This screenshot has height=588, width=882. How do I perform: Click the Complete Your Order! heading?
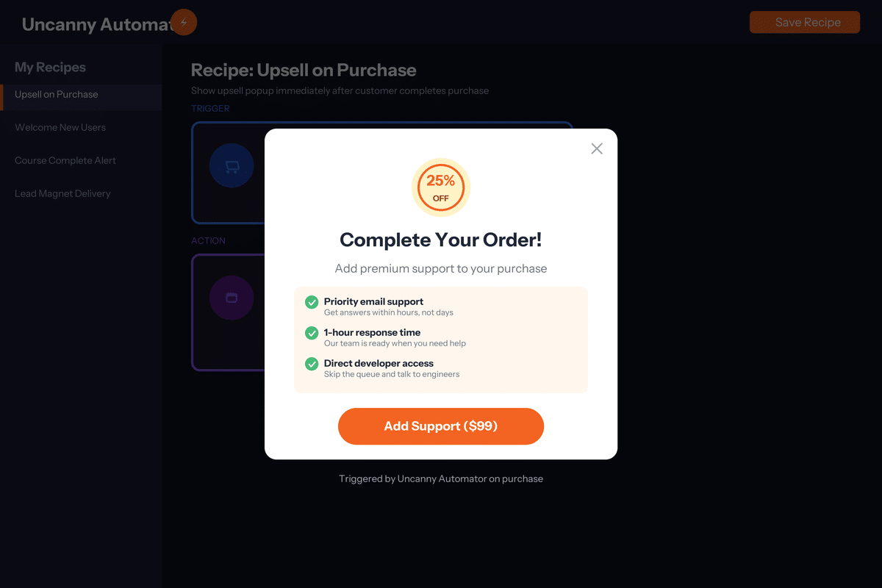tap(441, 240)
